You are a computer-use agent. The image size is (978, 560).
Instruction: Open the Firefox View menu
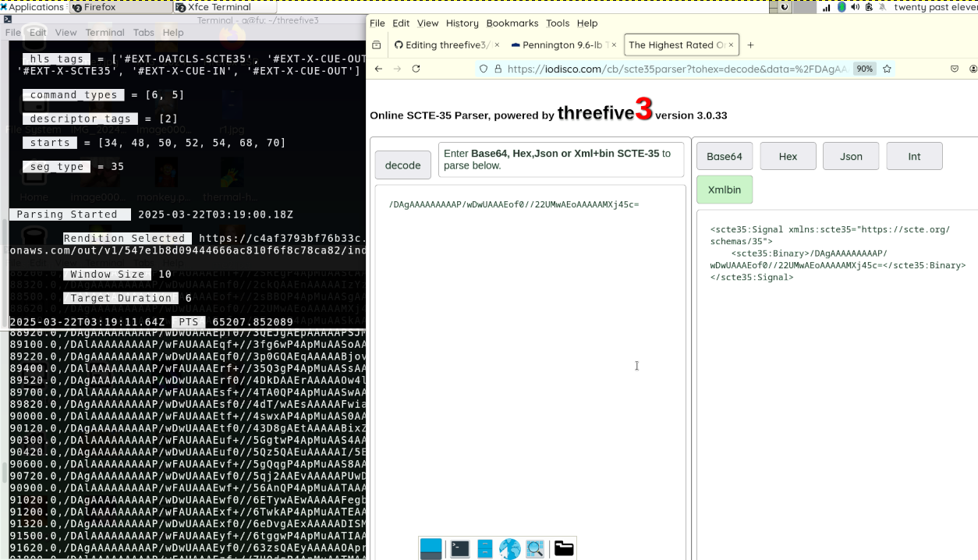(427, 23)
